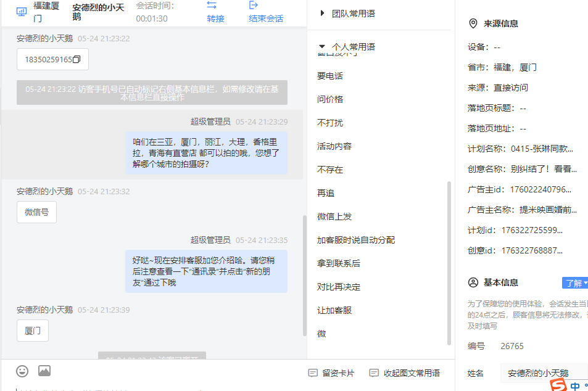Click the 留资卡片 card icon
Image resolution: width=588 pixels, height=391 pixels.
coord(313,373)
